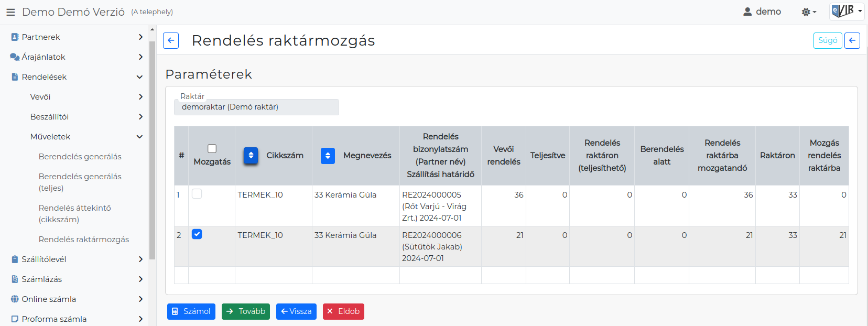This screenshot has width=868, height=326.
Task: Click the Tovább button
Action: [246, 311]
